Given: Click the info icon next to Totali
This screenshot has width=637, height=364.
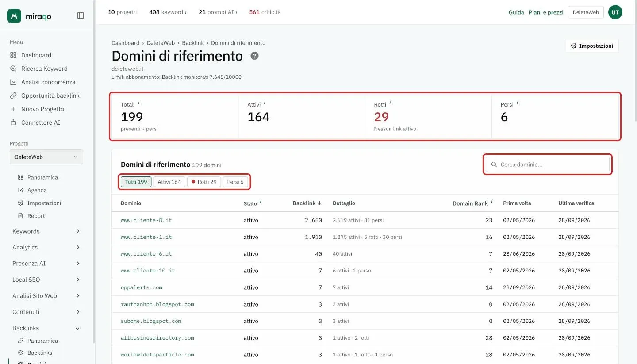Looking at the screenshot, I should coord(139,103).
